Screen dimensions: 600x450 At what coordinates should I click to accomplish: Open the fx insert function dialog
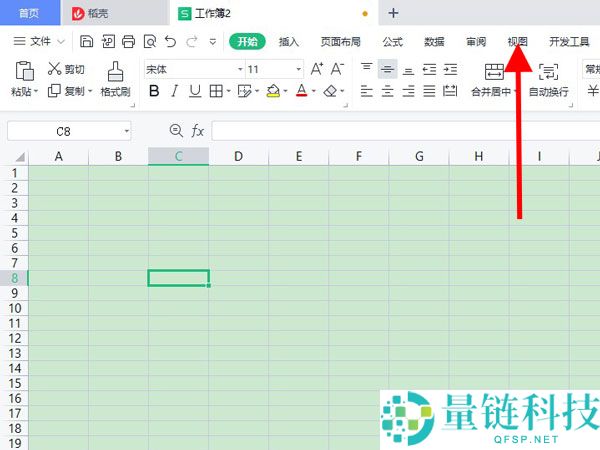point(197,131)
